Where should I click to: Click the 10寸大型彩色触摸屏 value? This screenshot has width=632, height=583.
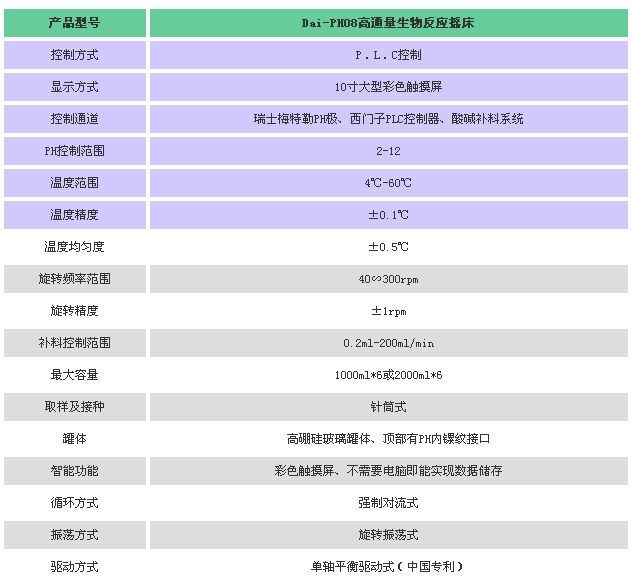[x=388, y=86]
